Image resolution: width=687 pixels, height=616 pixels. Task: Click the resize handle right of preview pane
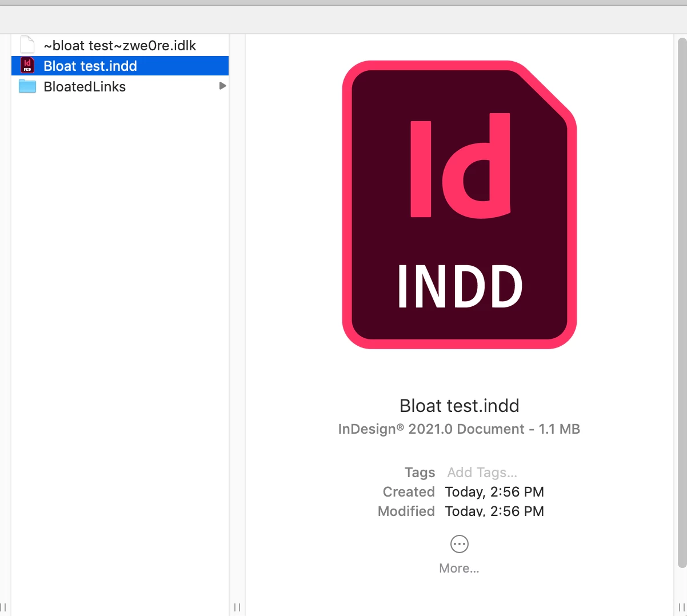tap(681, 607)
